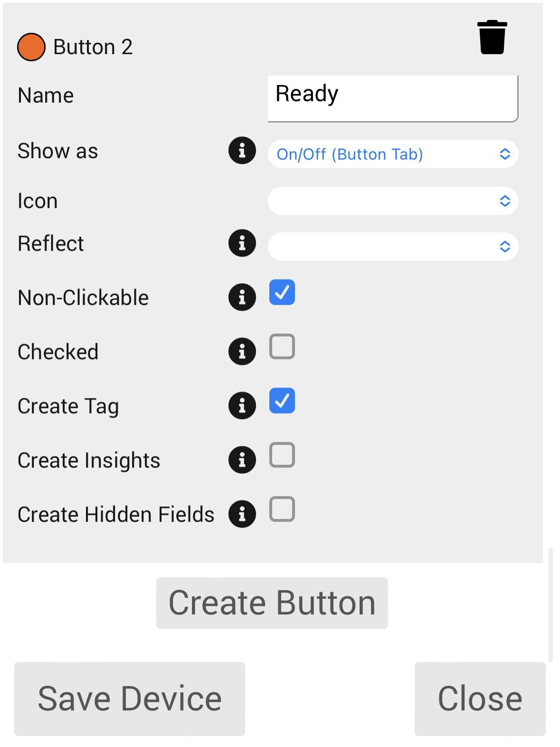This screenshot has width=560, height=747.
Task: Open info icon next to Show as
Action: pos(242,151)
